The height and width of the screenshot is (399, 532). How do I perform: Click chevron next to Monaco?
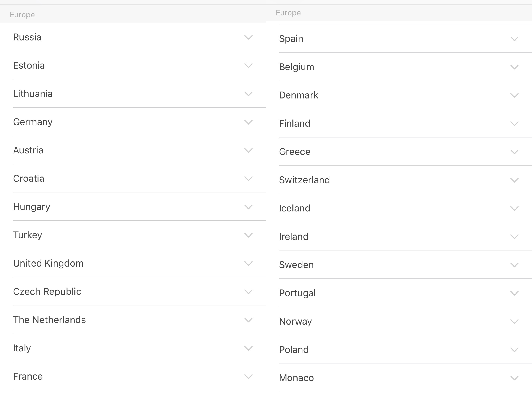click(514, 378)
